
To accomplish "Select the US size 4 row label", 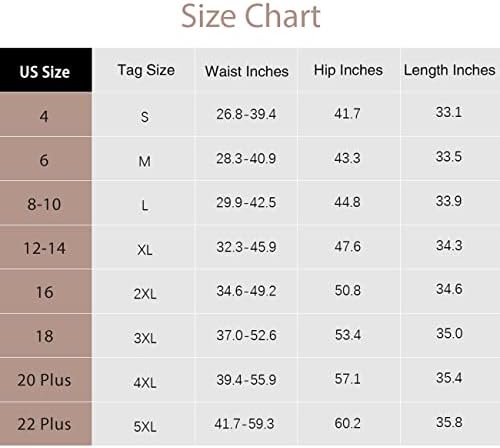I will [46, 114].
